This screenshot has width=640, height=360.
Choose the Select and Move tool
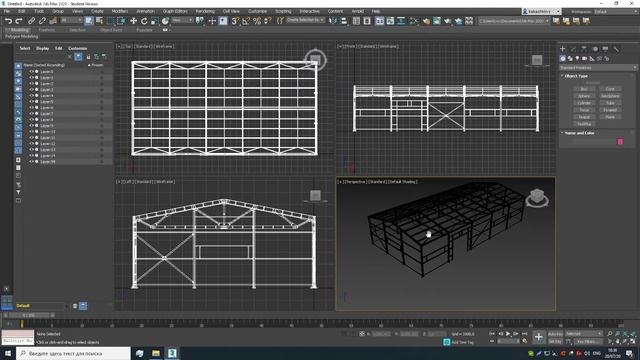coord(133,21)
